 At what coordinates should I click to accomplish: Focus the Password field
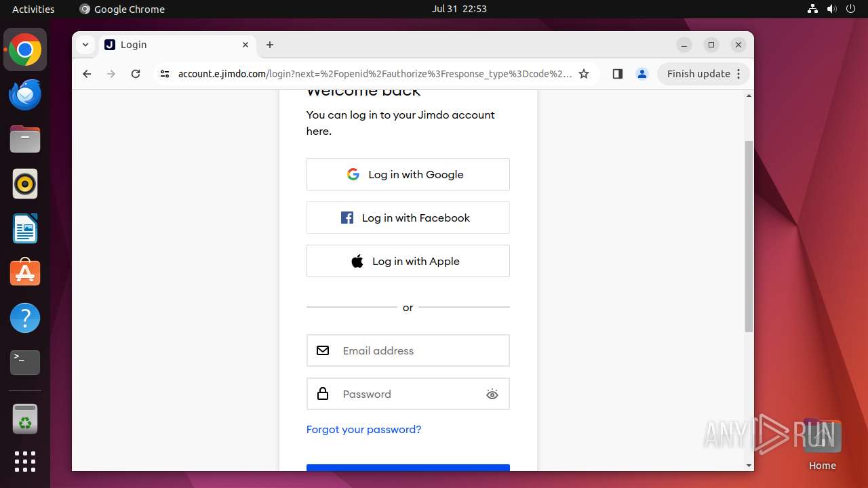click(x=408, y=394)
